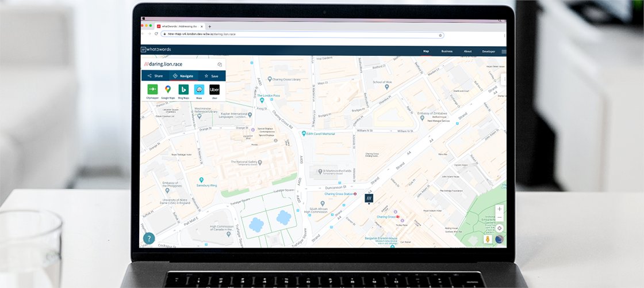Screen dimensions: 644x288
Task: Click the Charing Cross Library pin
Action: (x=270, y=78)
